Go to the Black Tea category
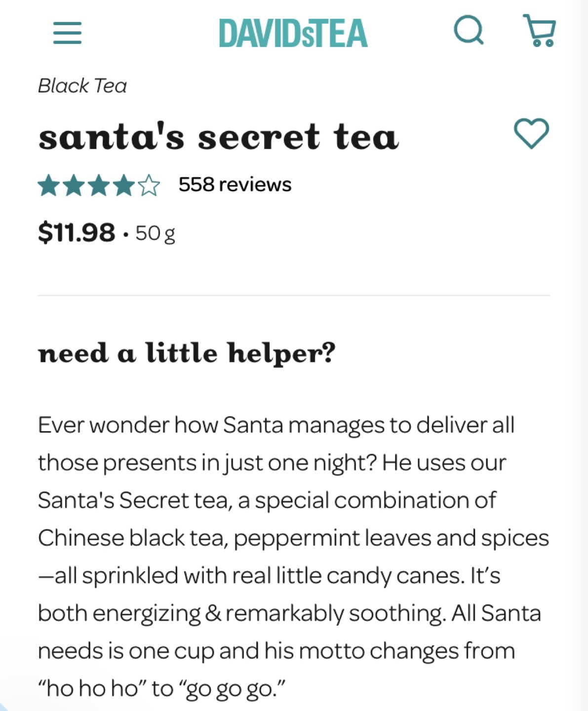This screenshot has width=588, height=711. [82, 86]
